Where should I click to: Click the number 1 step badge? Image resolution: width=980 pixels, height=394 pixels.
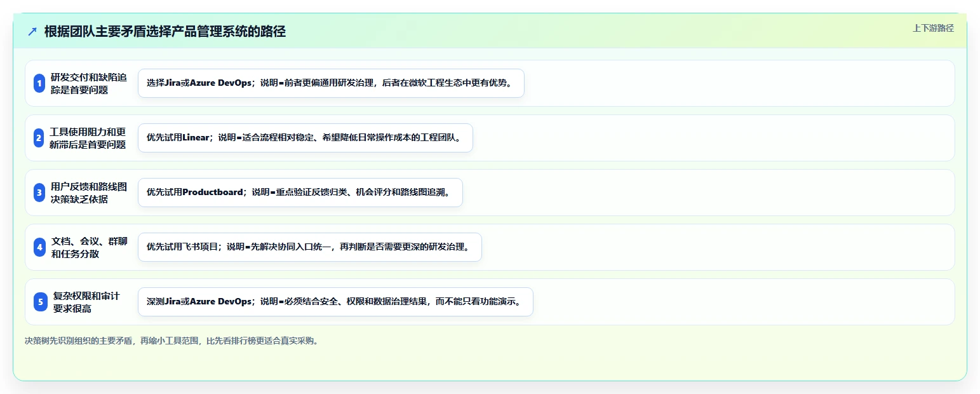tap(39, 83)
